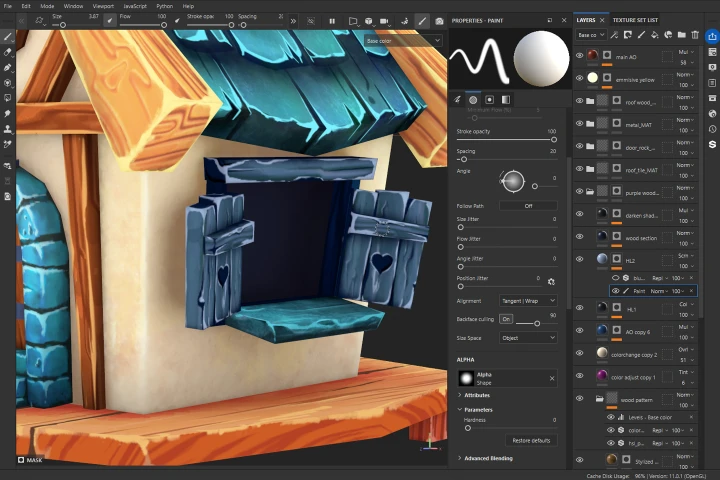Pause the viewport rendering
Viewport: 720px width, 480px height.
[332, 21]
